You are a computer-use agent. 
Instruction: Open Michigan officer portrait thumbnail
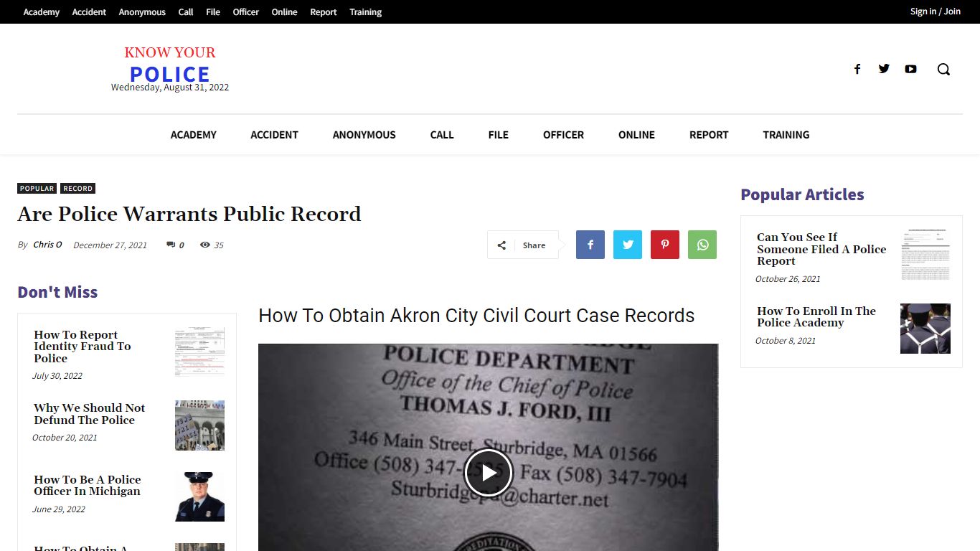[199, 496]
